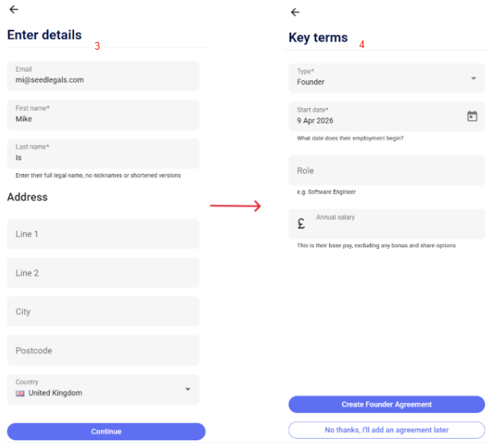This screenshot has height=448, width=491.
Task: Focus the First name field
Action: pos(103,114)
